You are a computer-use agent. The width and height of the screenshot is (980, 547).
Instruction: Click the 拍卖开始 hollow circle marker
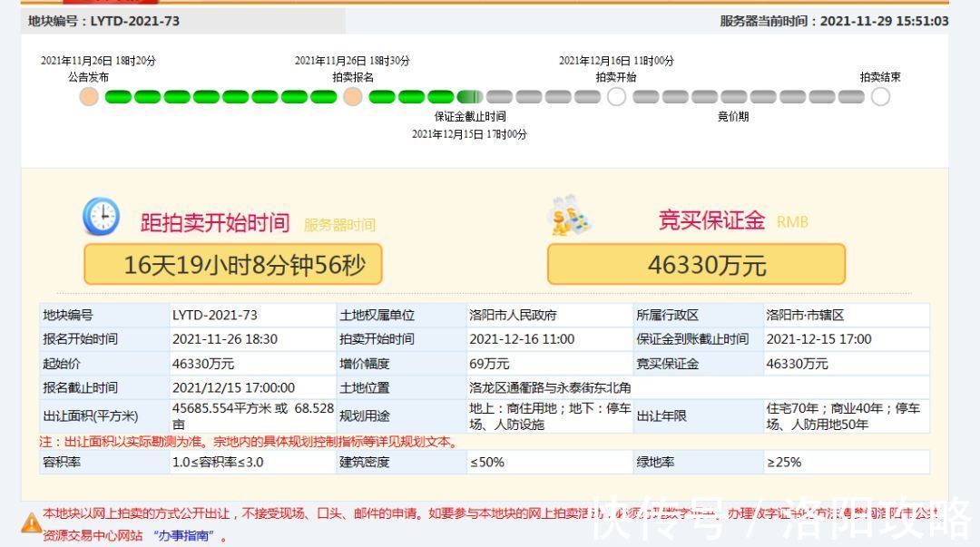[617, 95]
